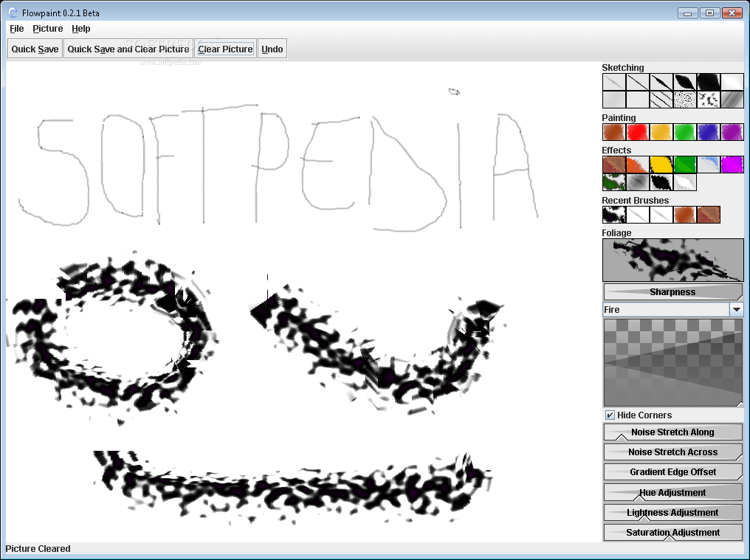Choose the triple parallel lines sketching brush
This screenshot has width=750, height=560.
coord(661,100)
